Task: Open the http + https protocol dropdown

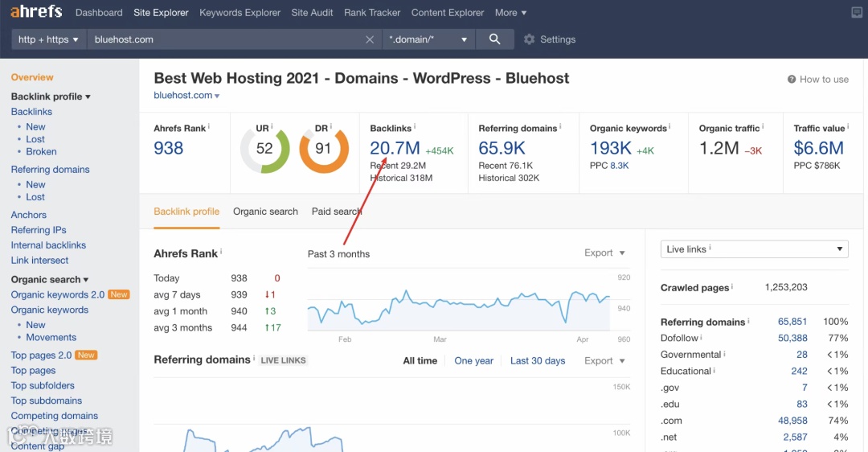Action: (x=49, y=39)
